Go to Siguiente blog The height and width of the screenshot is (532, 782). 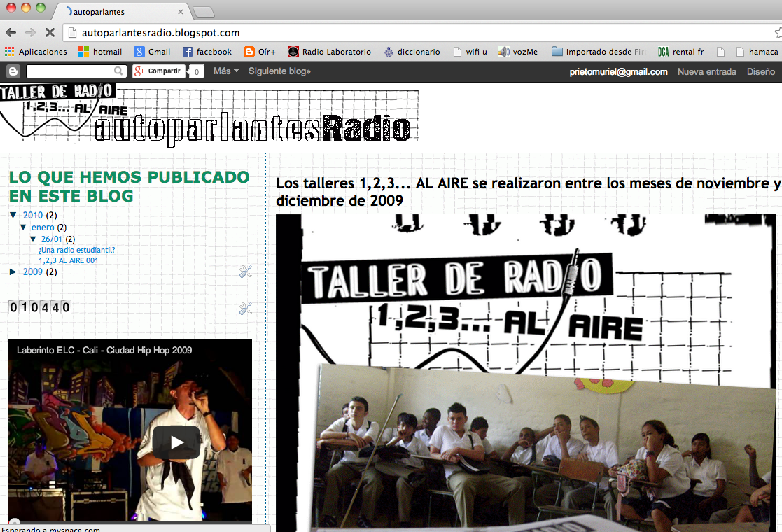tap(279, 71)
